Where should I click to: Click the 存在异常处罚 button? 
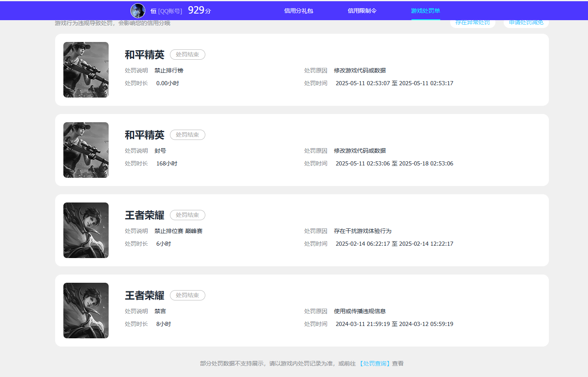(472, 23)
